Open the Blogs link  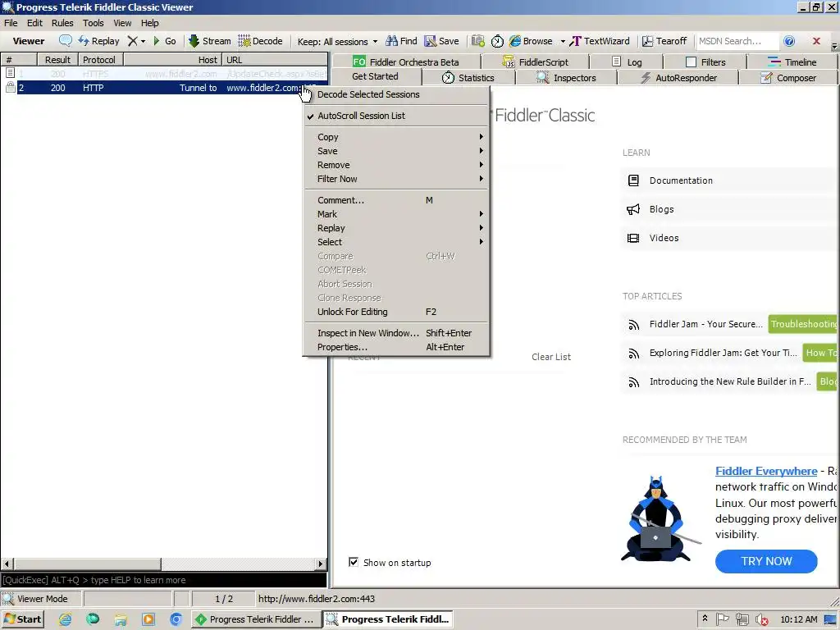tap(662, 209)
